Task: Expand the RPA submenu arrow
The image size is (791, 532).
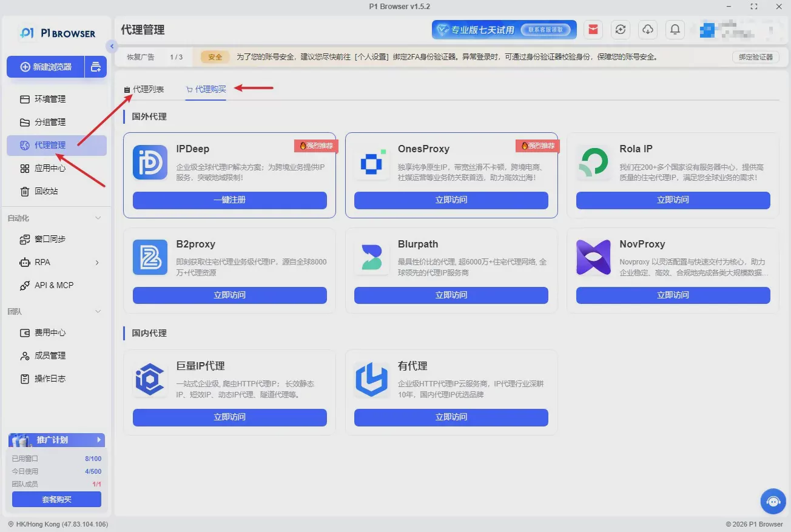Action: coord(97,263)
